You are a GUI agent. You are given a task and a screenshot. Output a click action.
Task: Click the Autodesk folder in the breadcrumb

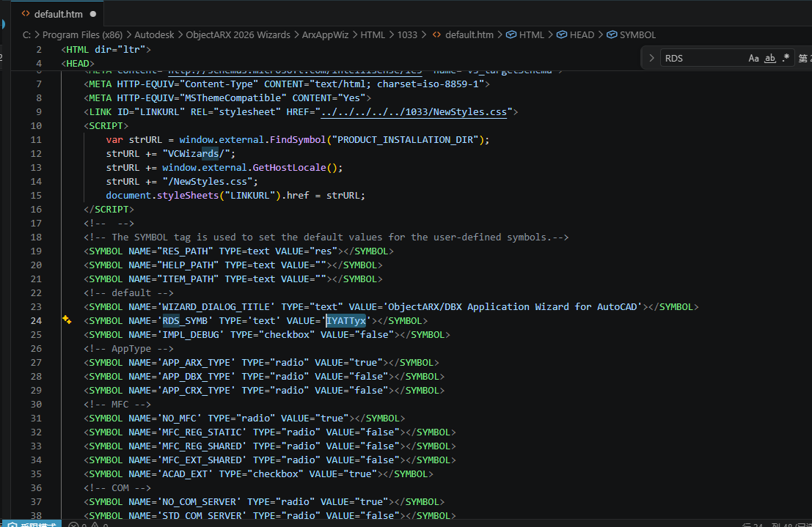[154, 34]
